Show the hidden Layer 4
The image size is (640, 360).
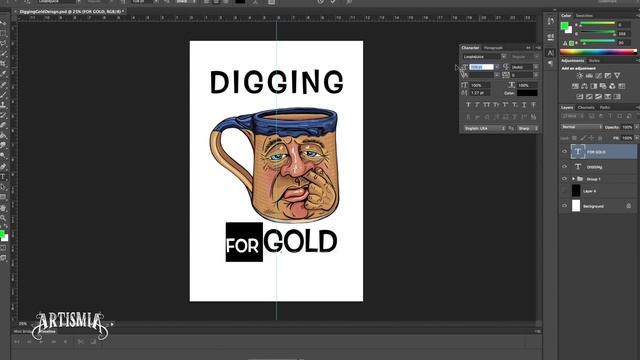click(x=565, y=191)
